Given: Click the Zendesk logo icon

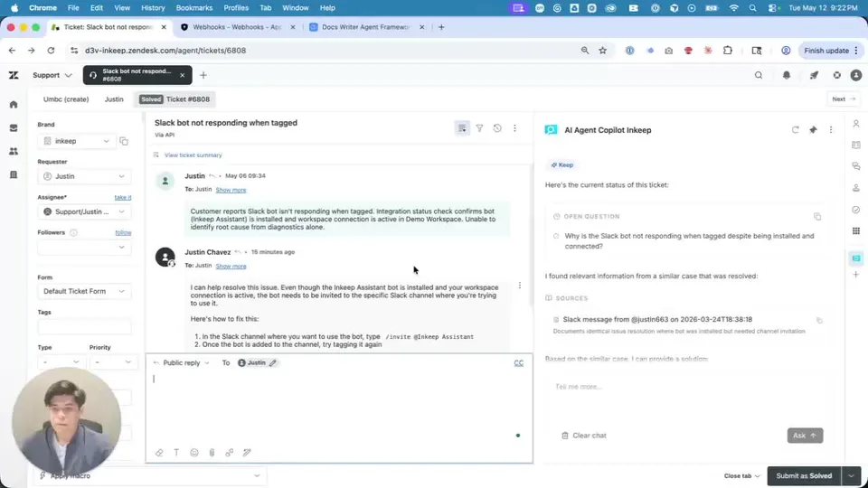Looking at the screenshot, I should click(x=14, y=75).
